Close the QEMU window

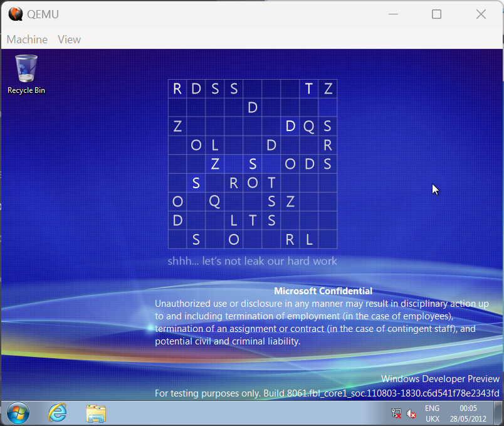481,14
